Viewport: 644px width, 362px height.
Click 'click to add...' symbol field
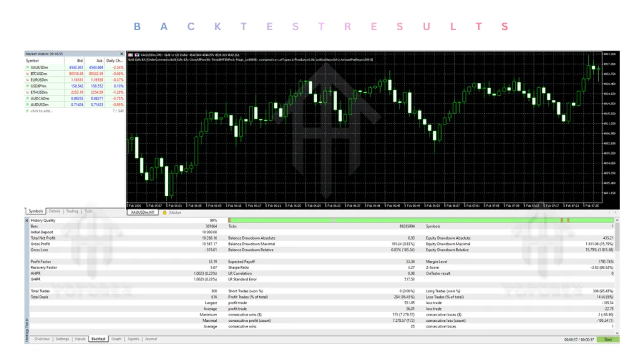[42, 111]
